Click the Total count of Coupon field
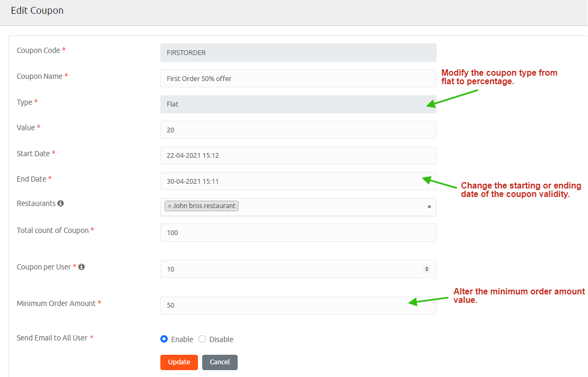This screenshot has height=377, width=588. click(298, 232)
